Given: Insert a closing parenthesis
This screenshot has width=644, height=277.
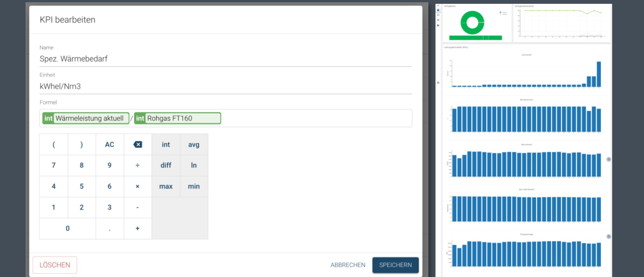Looking at the screenshot, I should tap(82, 145).
